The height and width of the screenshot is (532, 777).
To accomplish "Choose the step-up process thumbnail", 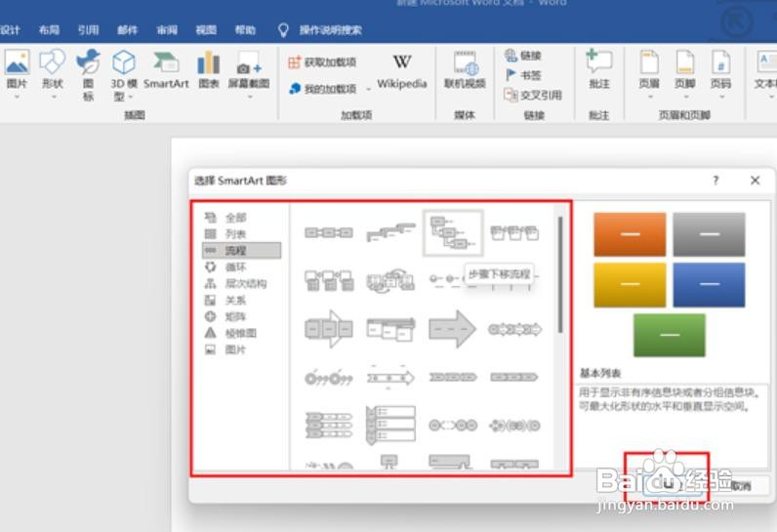I will (x=390, y=231).
